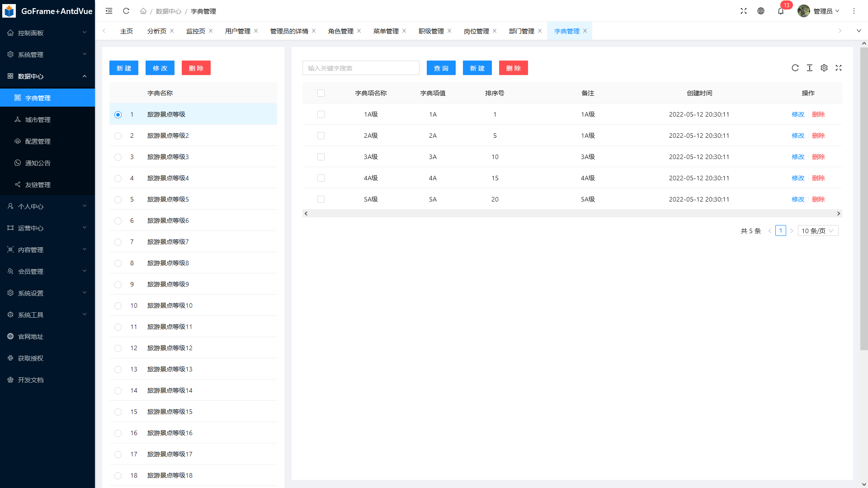Click the page reload icon in header

point(126,11)
